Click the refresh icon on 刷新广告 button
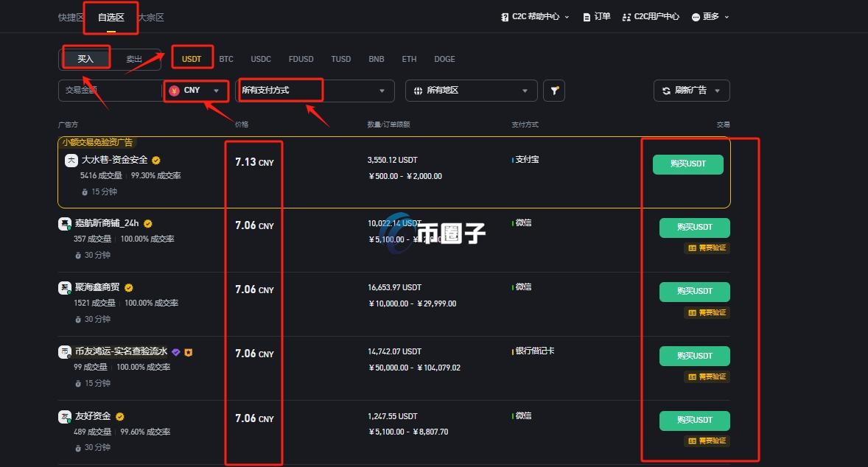Image resolution: width=868 pixels, height=467 pixels. coord(668,90)
